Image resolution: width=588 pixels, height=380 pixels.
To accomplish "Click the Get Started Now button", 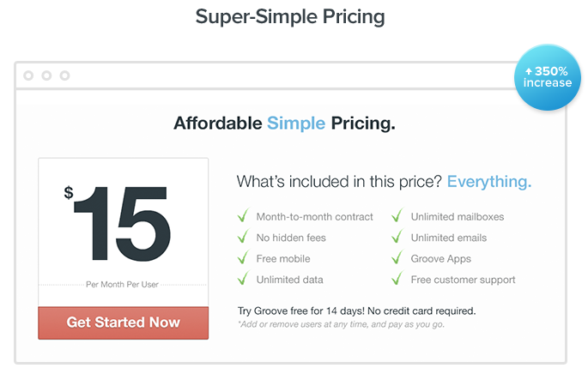I will (x=123, y=323).
